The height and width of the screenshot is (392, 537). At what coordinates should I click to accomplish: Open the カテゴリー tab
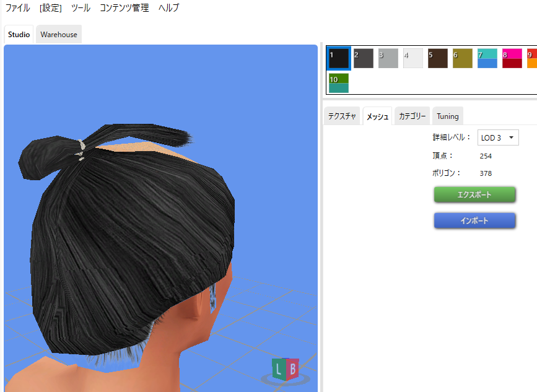click(412, 116)
